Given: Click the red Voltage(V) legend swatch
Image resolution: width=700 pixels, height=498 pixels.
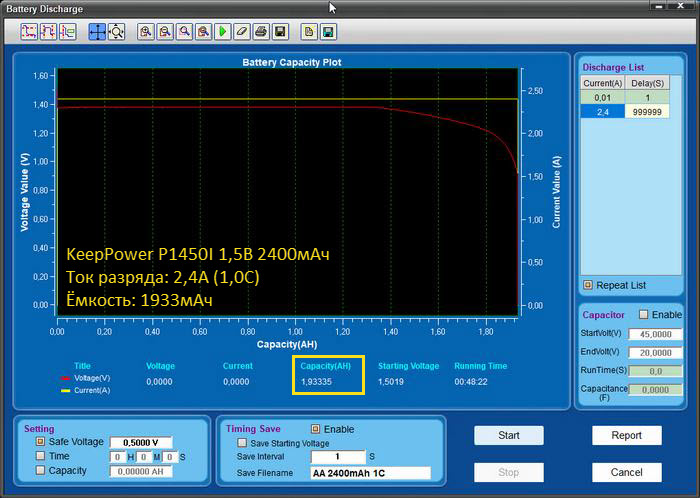Looking at the screenshot, I should (66, 378).
